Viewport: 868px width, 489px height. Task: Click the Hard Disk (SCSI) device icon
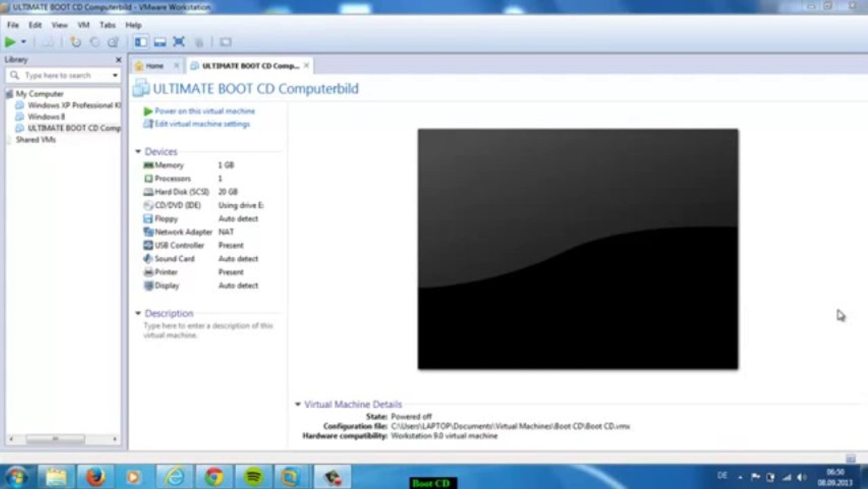click(149, 192)
